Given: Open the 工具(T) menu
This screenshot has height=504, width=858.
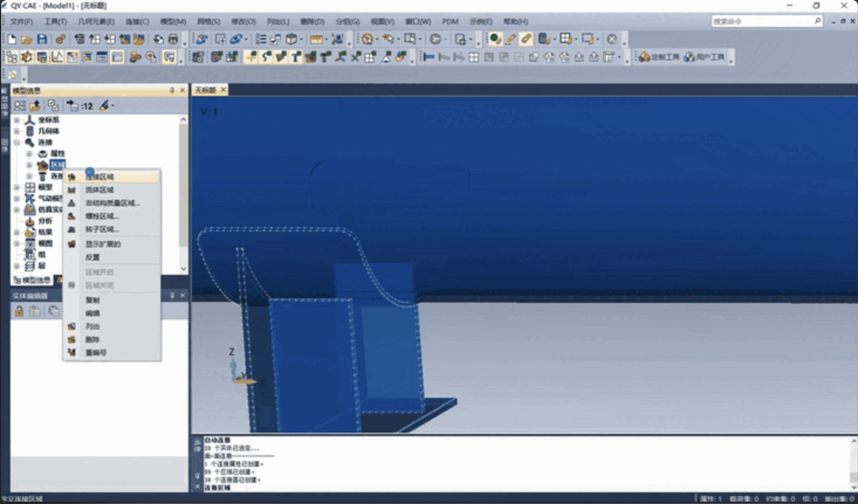Looking at the screenshot, I should (55, 22).
